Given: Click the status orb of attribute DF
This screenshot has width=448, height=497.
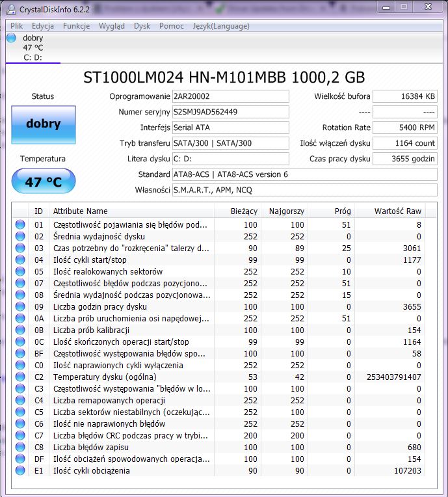Looking at the screenshot, I should 20,459.
